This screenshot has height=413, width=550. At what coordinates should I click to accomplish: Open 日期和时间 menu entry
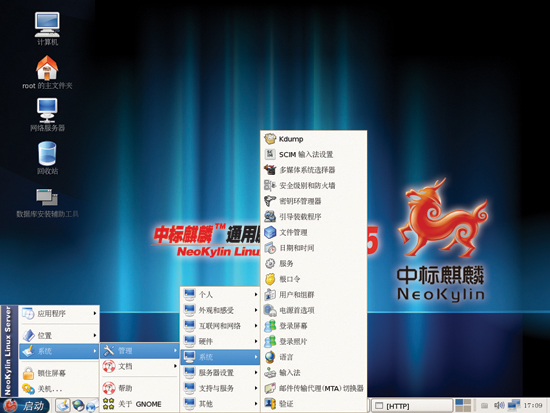pos(314,248)
